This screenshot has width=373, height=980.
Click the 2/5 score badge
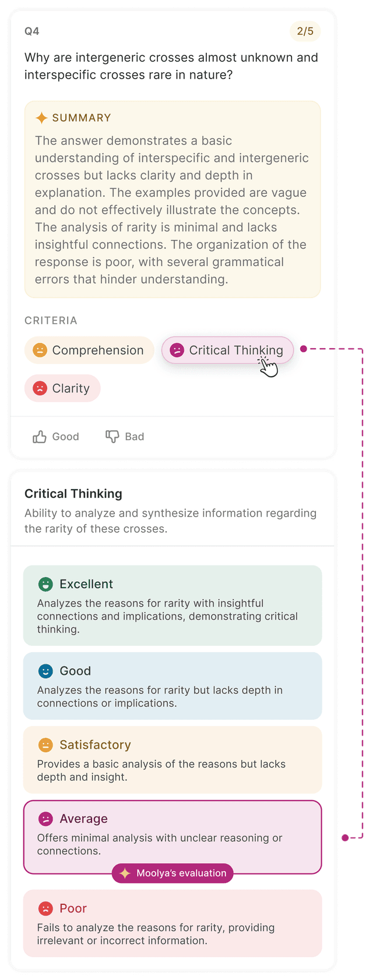pyautogui.click(x=305, y=31)
